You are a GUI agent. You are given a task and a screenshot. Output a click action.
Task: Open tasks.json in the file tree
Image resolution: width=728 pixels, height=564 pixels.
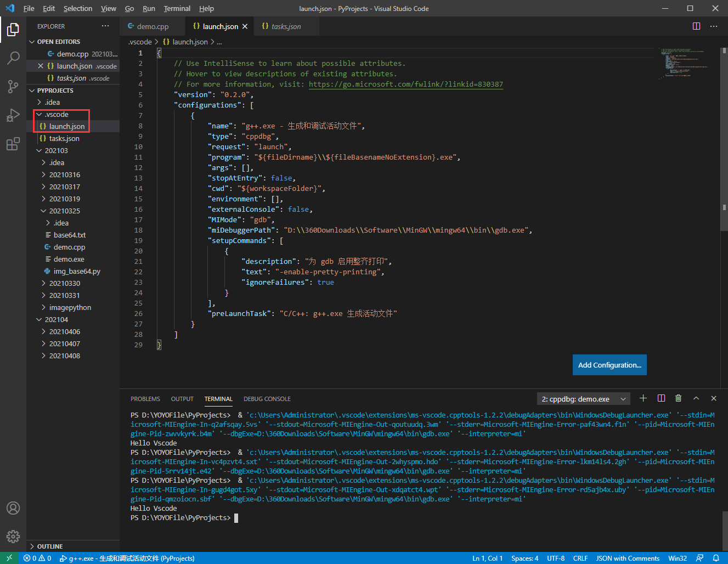click(64, 138)
